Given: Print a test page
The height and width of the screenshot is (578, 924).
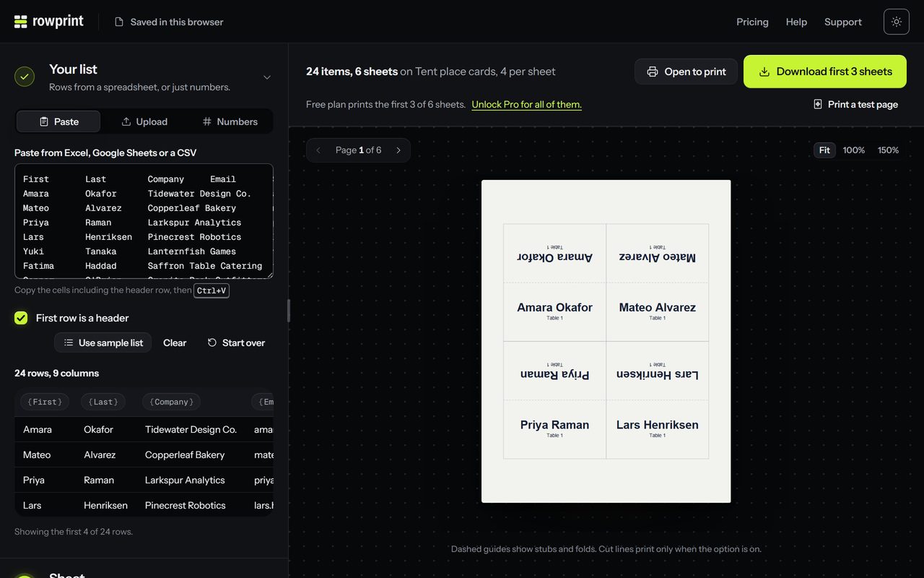Looking at the screenshot, I should [855, 104].
